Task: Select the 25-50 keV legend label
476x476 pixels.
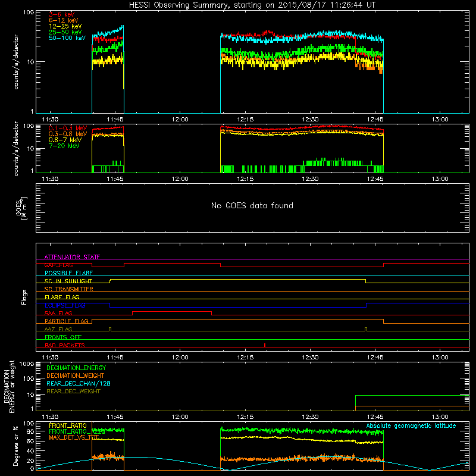Action: pyautogui.click(x=65, y=32)
